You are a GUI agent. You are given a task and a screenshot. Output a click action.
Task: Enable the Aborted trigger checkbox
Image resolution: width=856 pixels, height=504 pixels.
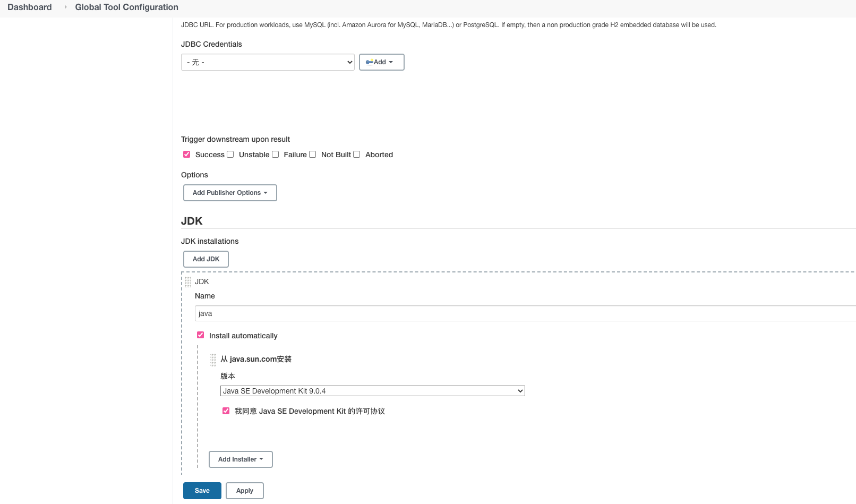pos(356,155)
